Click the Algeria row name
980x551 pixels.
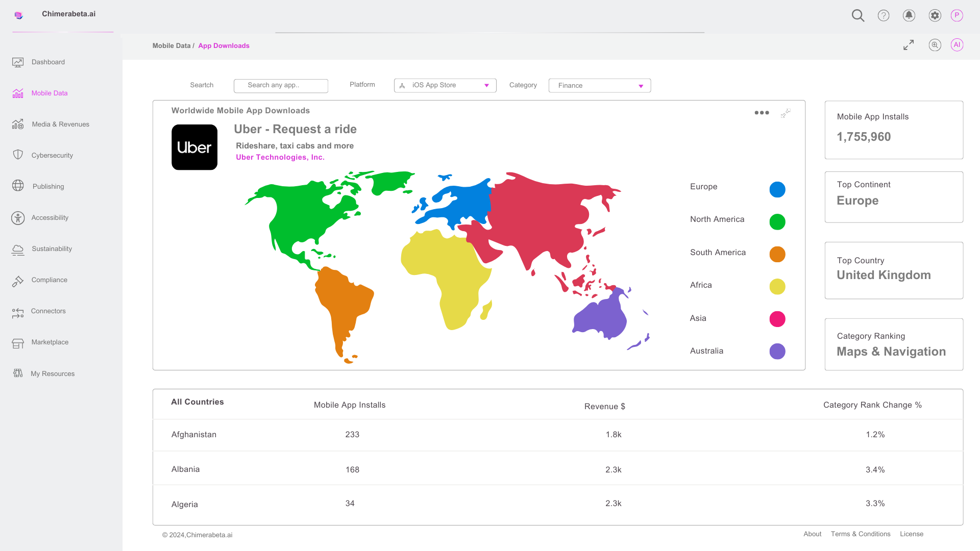coord(185,505)
